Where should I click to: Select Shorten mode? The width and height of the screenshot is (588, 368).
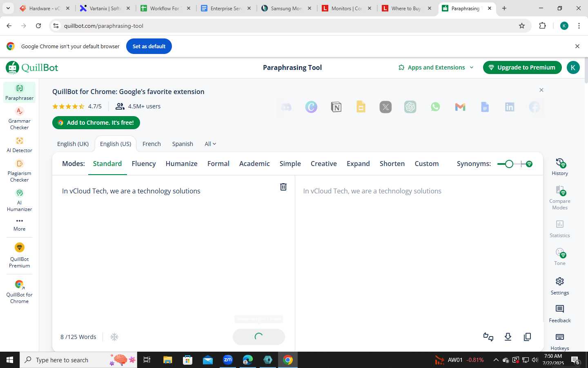click(392, 164)
